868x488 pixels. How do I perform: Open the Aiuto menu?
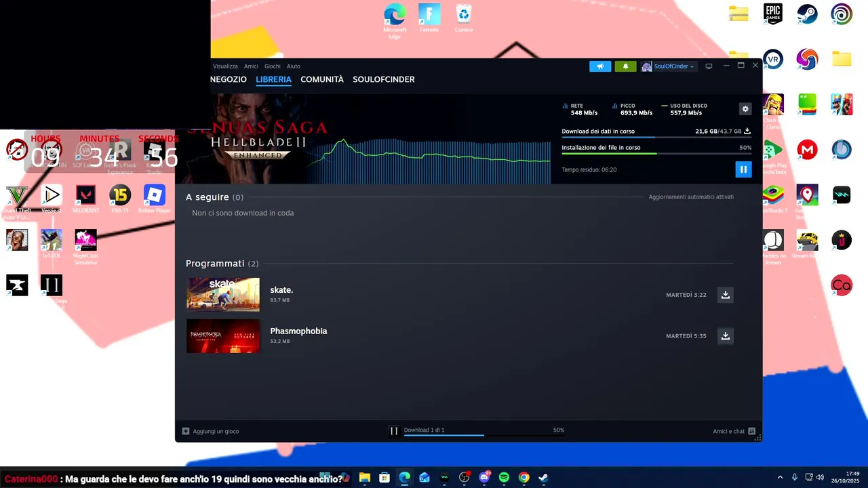[x=294, y=66]
